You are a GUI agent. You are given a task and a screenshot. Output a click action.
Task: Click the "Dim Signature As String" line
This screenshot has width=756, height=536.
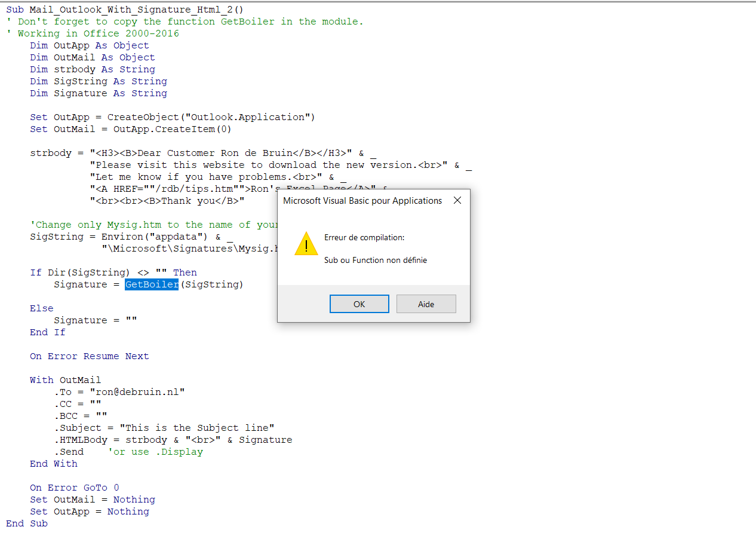click(99, 93)
